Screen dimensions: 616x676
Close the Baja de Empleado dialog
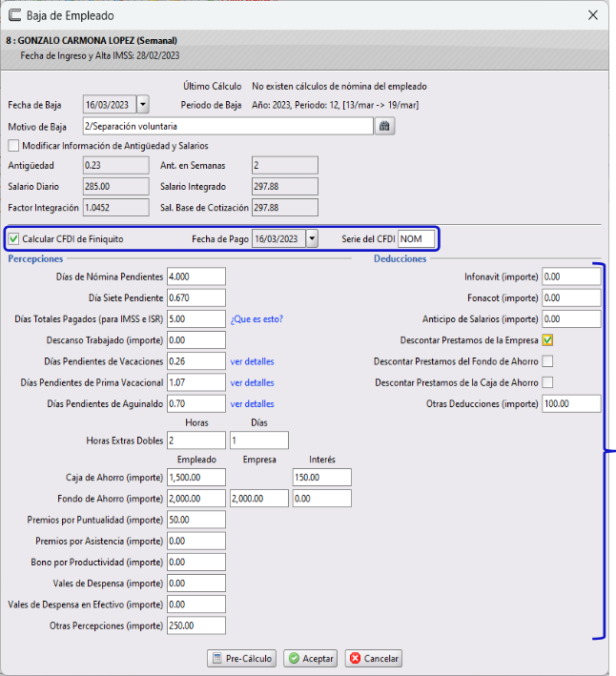593,15
